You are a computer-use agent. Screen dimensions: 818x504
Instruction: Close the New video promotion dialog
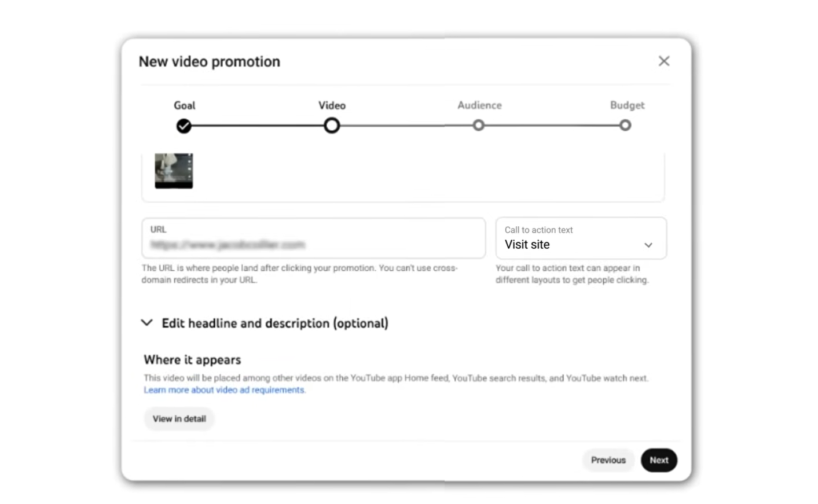pyautogui.click(x=663, y=61)
